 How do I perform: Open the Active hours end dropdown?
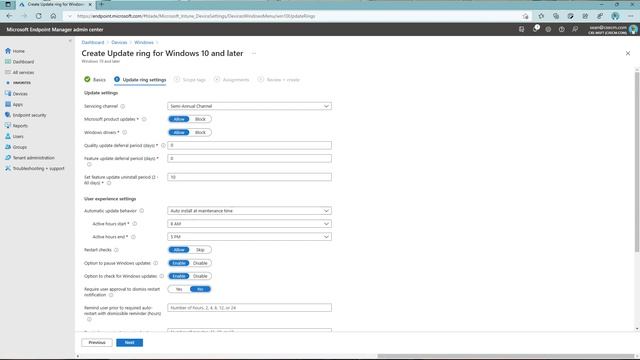(249, 237)
